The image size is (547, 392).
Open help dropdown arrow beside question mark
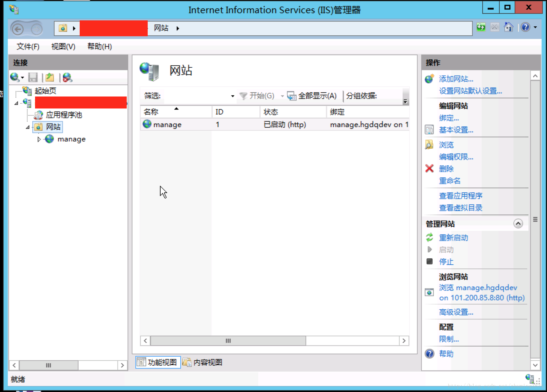pyautogui.click(x=535, y=27)
